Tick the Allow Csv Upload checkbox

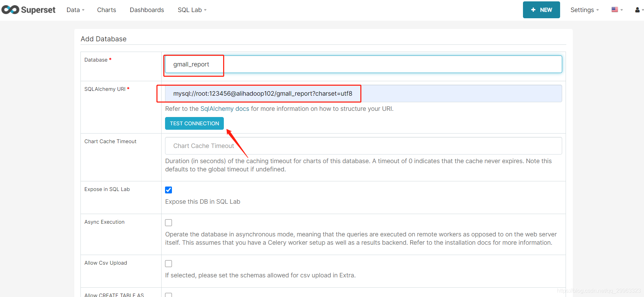click(168, 264)
